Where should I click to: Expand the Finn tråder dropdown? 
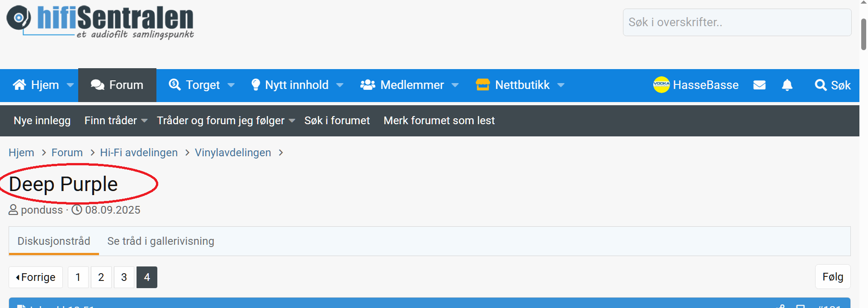coord(144,121)
